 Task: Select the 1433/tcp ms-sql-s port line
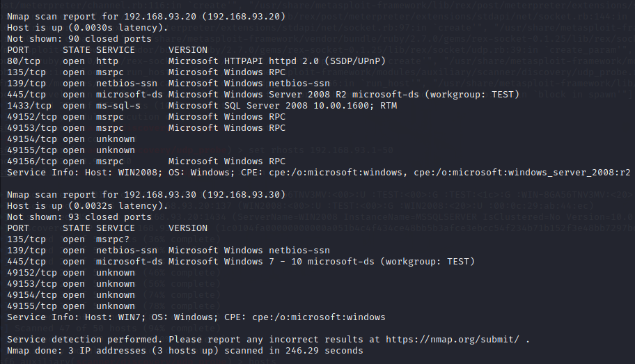(x=202, y=106)
